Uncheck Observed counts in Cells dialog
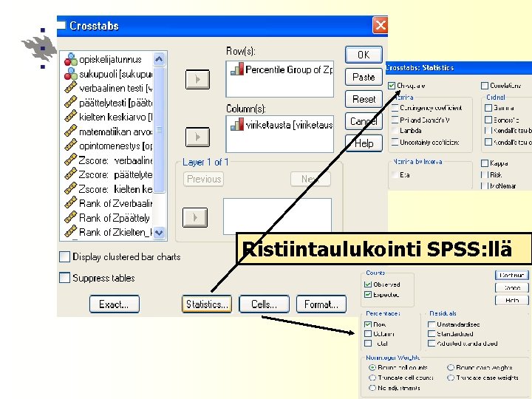The height and width of the screenshot is (399, 532). coord(368,284)
